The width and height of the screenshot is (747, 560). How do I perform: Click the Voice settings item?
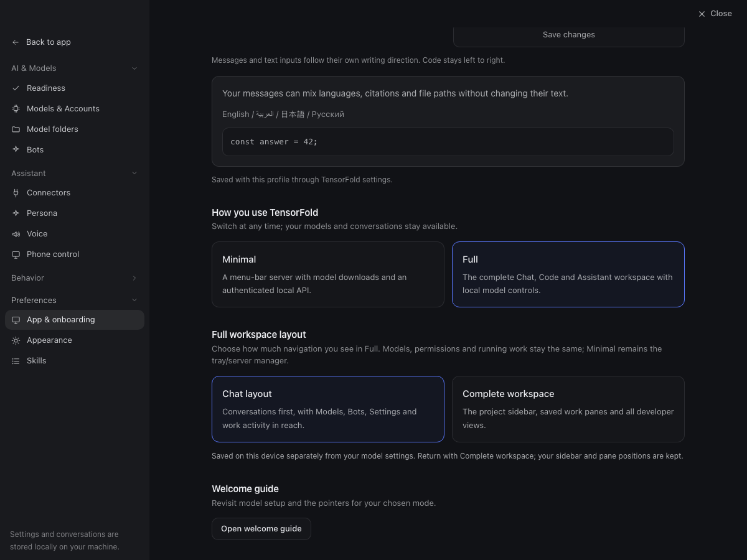[75, 234]
